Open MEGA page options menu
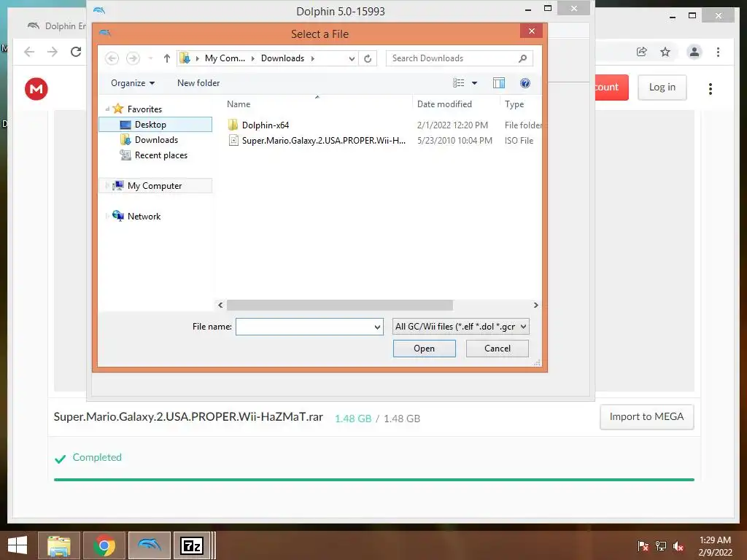This screenshot has height=560, width=747. (711, 88)
